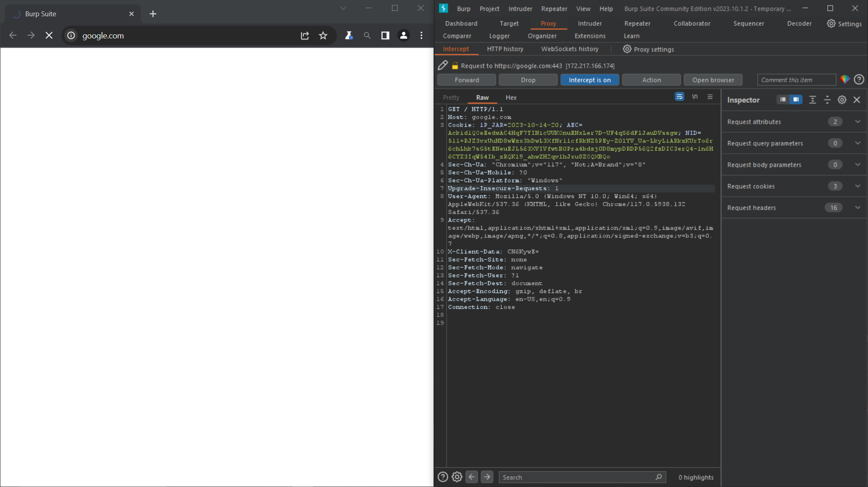868x487 pixels.
Task: Go to next search match arrow
Action: pyautogui.click(x=487, y=477)
